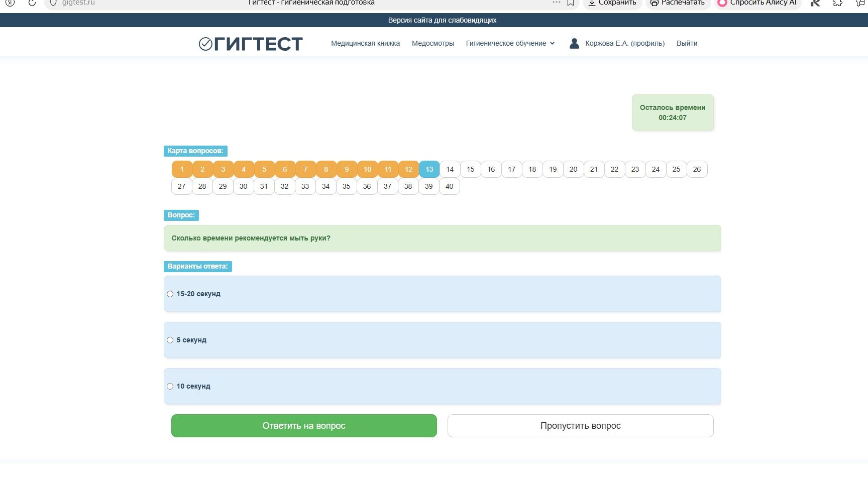Open the Медицинская книжка menu item
The height and width of the screenshot is (488, 868).
[x=365, y=43]
